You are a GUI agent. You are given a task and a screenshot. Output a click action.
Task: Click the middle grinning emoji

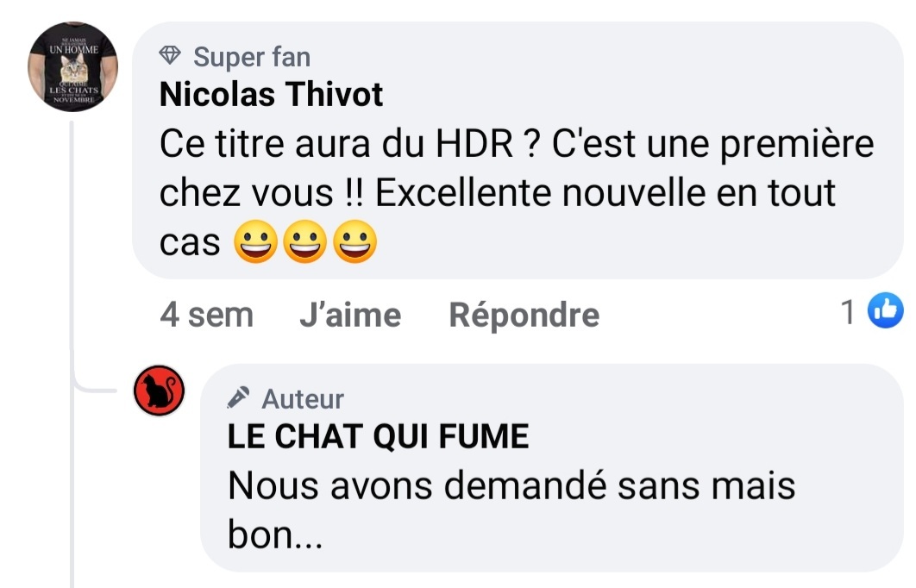click(304, 244)
